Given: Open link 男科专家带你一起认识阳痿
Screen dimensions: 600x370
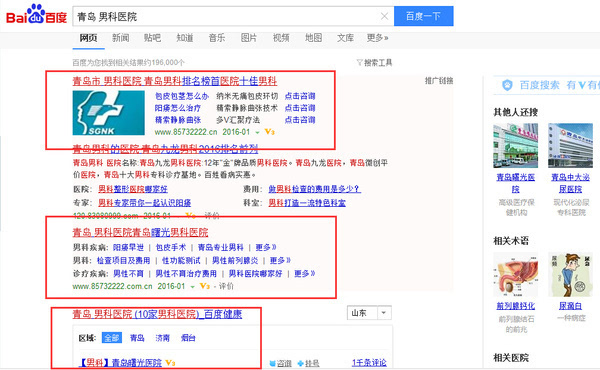Looking at the screenshot, I should (x=145, y=202).
